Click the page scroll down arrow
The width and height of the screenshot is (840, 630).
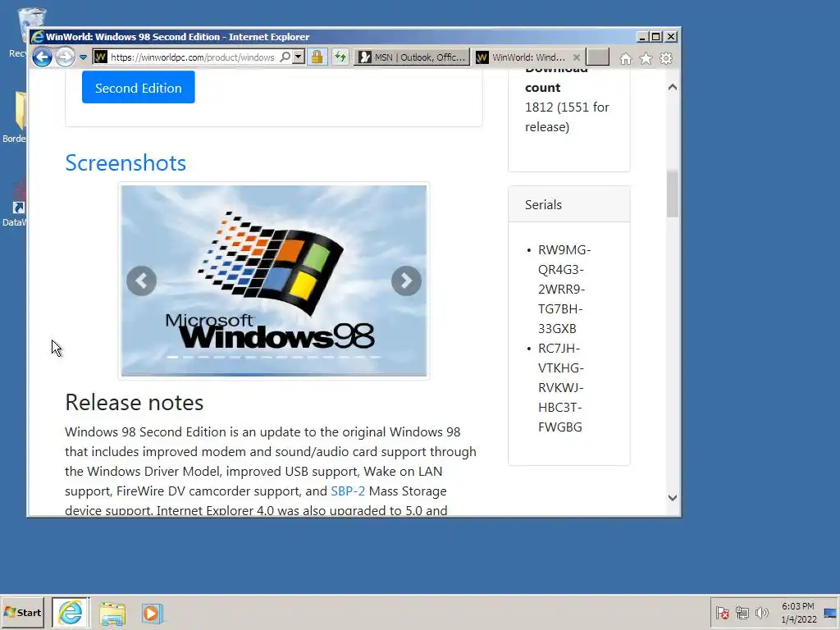673,498
